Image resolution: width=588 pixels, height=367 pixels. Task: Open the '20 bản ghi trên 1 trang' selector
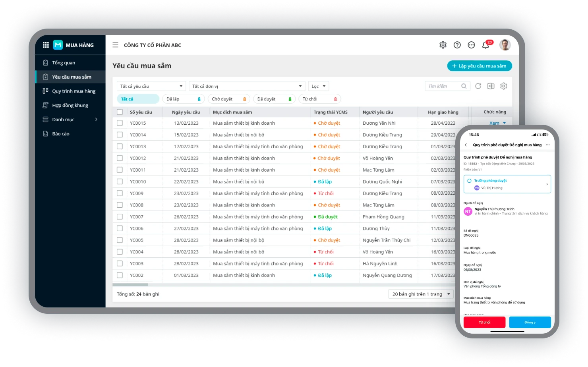coord(421,294)
